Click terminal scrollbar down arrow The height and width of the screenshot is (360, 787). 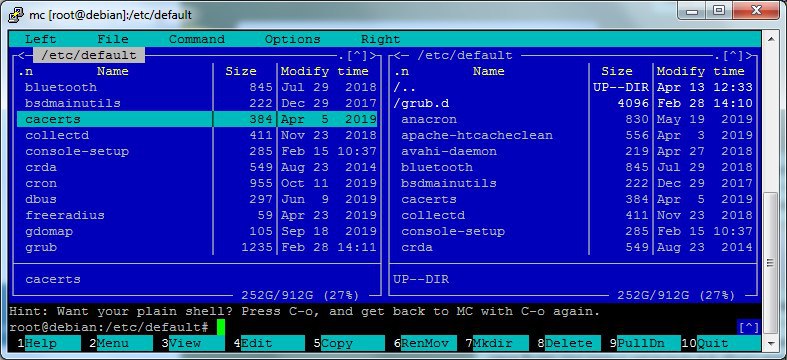(x=770, y=344)
